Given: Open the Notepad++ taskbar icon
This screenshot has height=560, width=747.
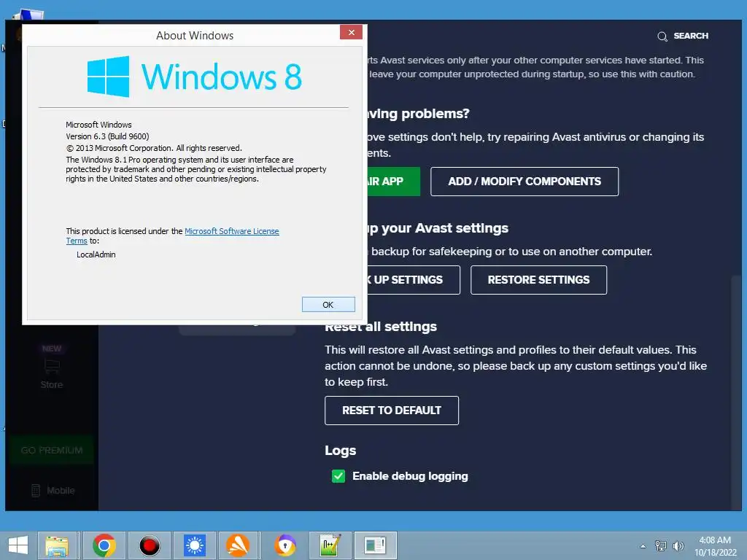Looking at the screenshot, I should point(330,545).
